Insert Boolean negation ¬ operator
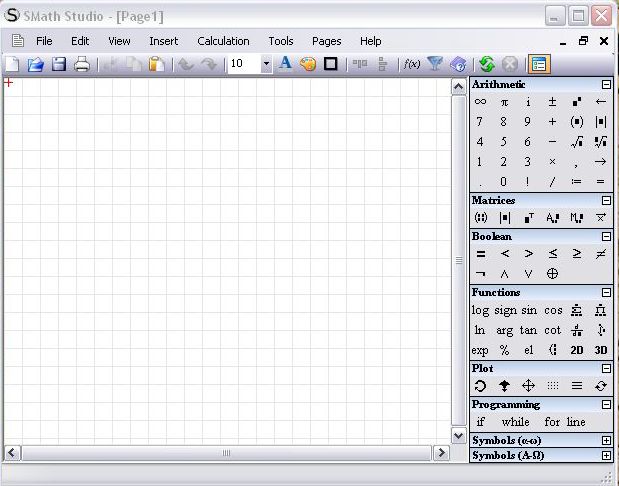The width and height of the screenshot is (619, 486). tap(480, 274)
